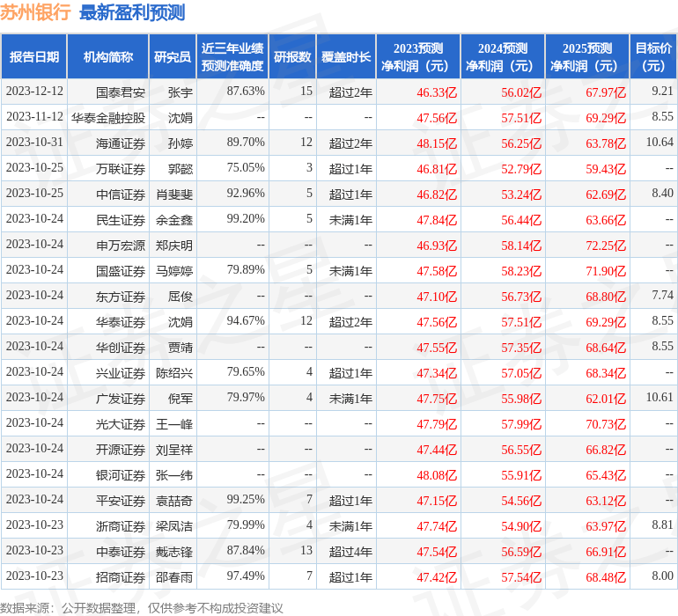Click the 89.70% accuracy value
Viewport: 678px width, 616px height.
click(x=246, y=143)
